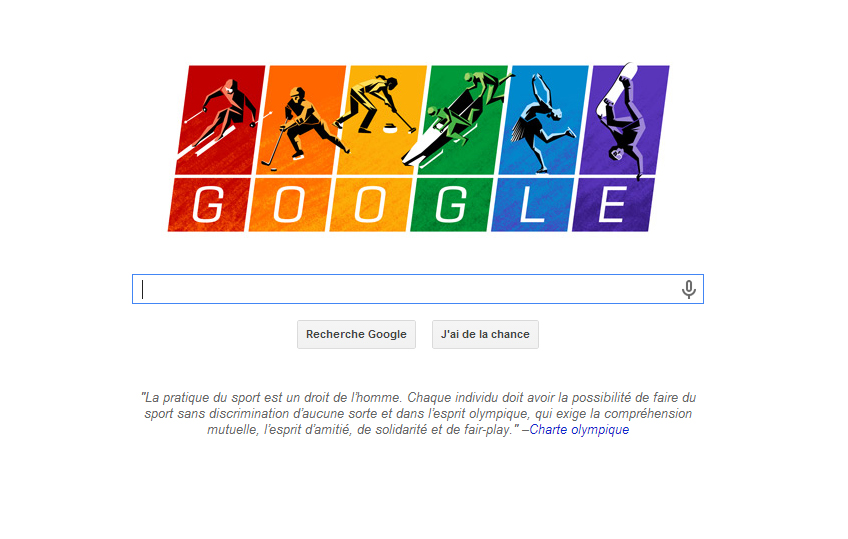Click the green letter G tile
Screen dimensions: 848x539
tap(451, 205)
